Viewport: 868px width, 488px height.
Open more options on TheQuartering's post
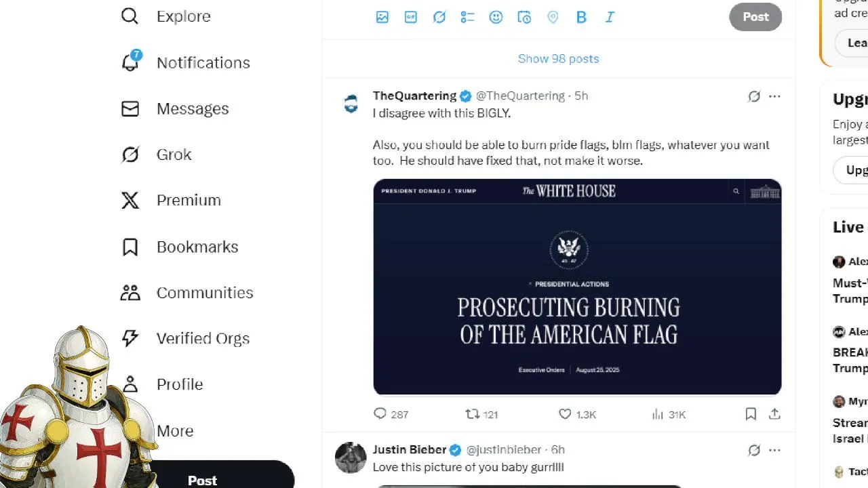point(774,96)
